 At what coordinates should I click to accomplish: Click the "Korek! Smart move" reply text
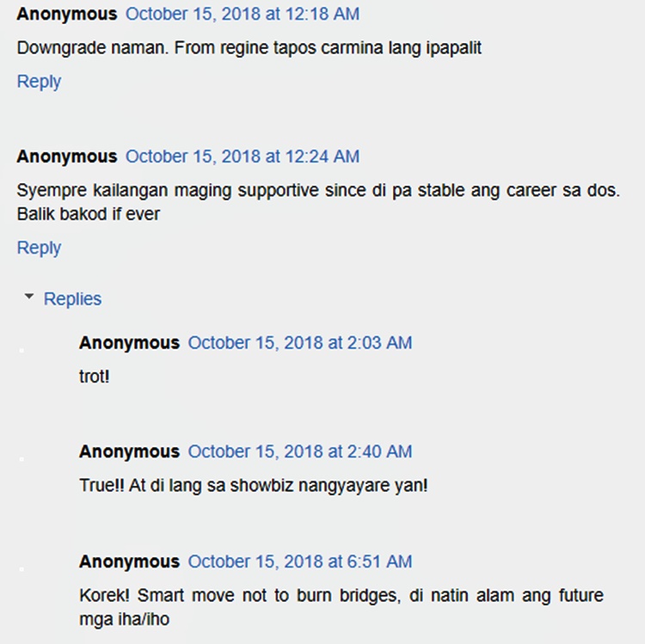coord(341,596)
